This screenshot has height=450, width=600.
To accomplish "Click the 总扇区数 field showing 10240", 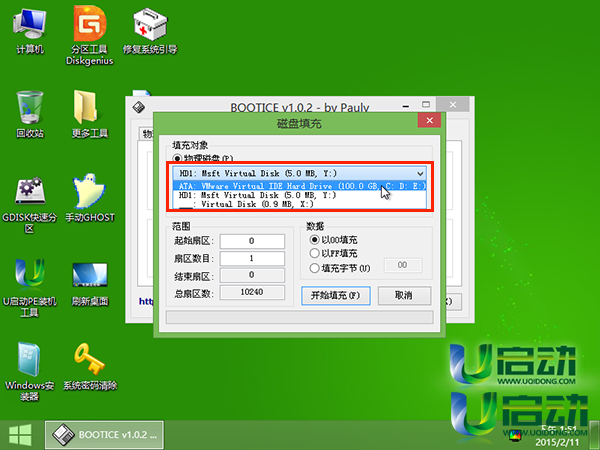I will coord(252,292).
